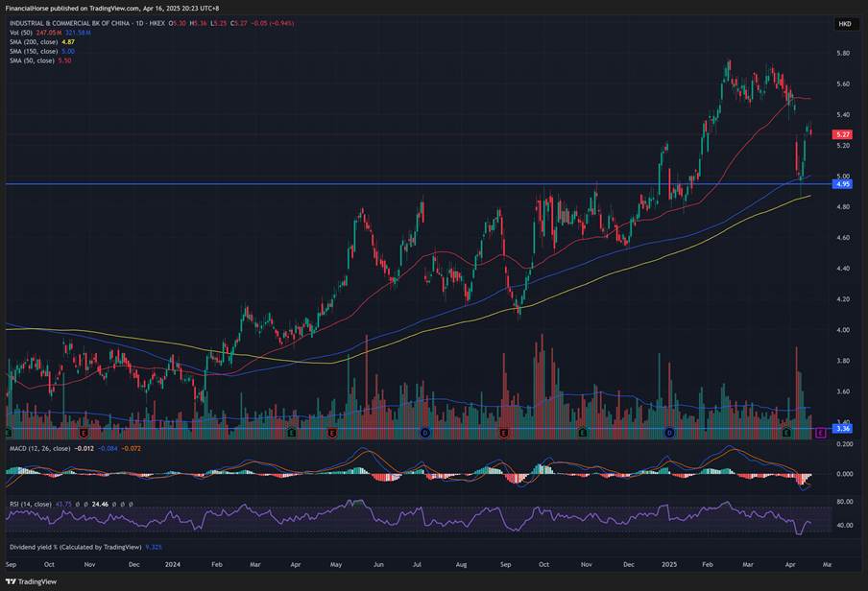868x591 pixels.
Task: Click the price change −0.05 (−0.94%)
Action: click(273, 23)
